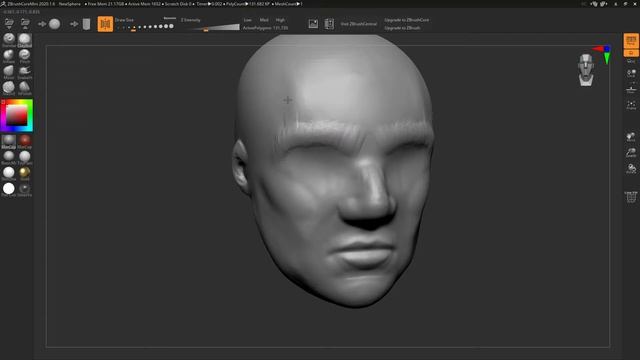
Task: Toggle the Floor grid icon on the right shelf
Action: point(631,89)
